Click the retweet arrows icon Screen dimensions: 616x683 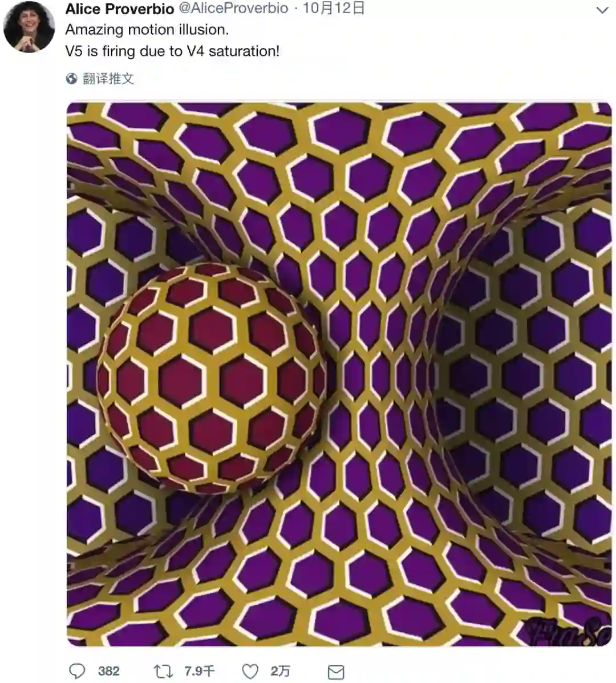click(163, 671)
